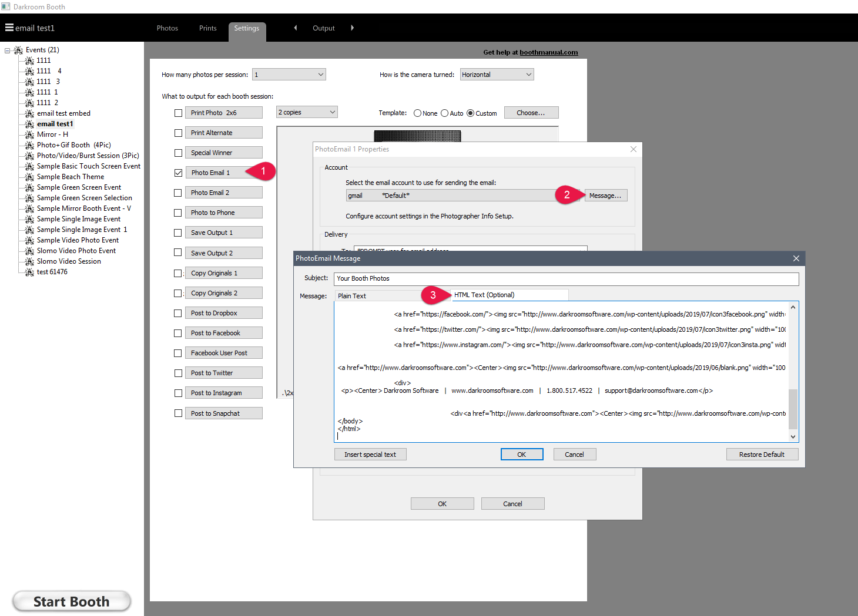Select the Auto template radio button
Screen dimensions: 858x616
pos(444,113)
